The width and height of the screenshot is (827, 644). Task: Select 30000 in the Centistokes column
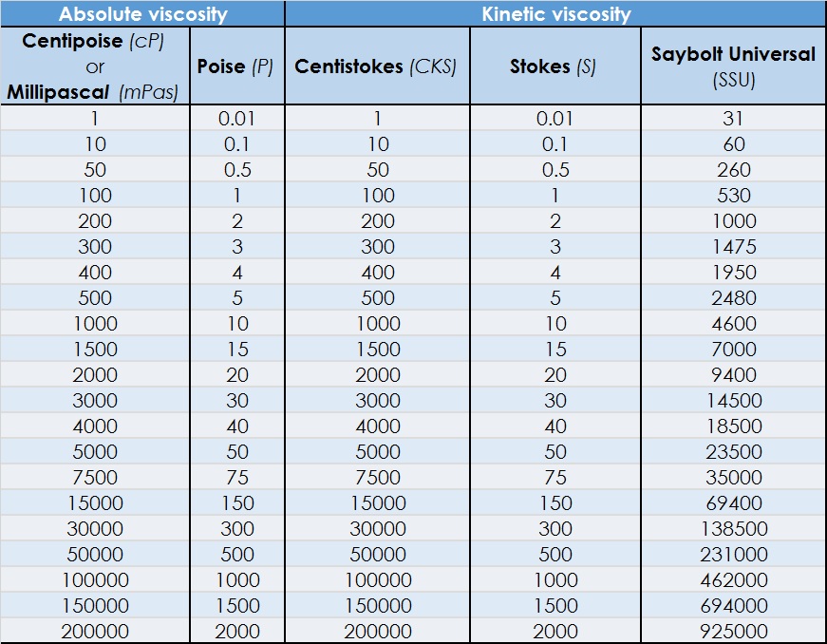click(378, 528)
